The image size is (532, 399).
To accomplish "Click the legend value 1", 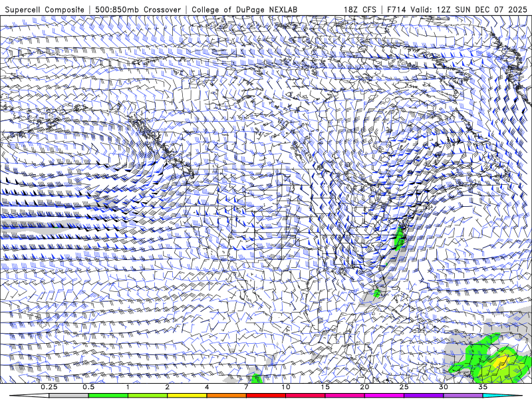I will [x=128, y=387].
